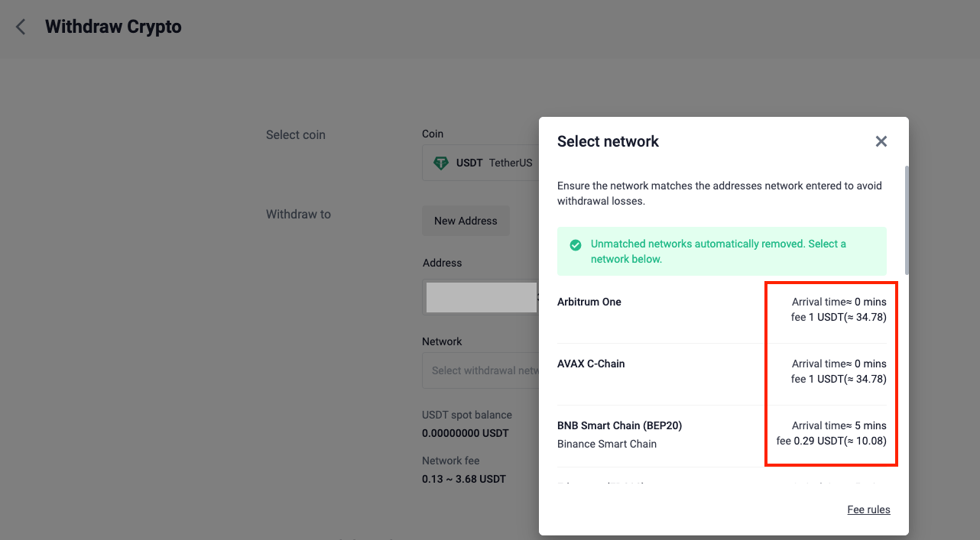
Task: Click the Network fee range value
Action: pyautogui.click(x=463, y=480)
